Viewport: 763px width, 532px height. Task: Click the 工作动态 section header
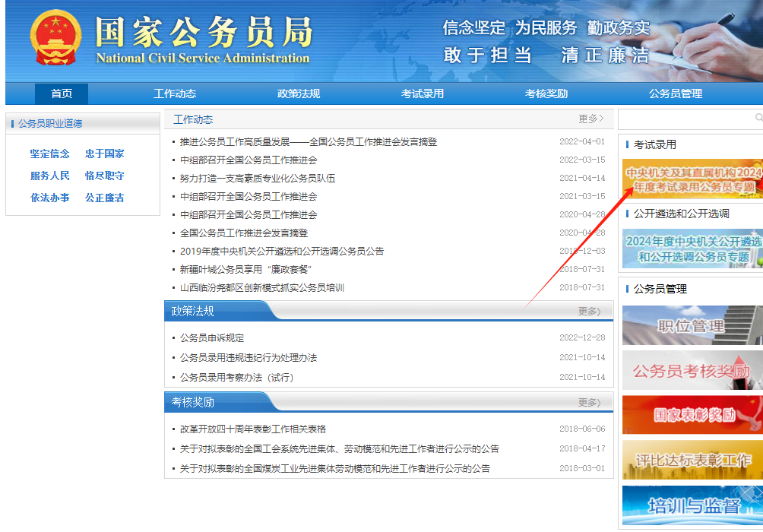[193, 119]
